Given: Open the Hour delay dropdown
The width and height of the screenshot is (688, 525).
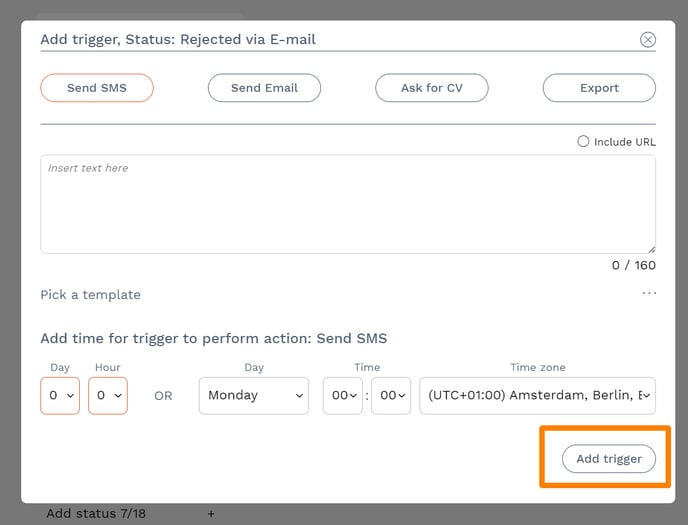Looking at the screenshot, I should [x=108, y=396].
